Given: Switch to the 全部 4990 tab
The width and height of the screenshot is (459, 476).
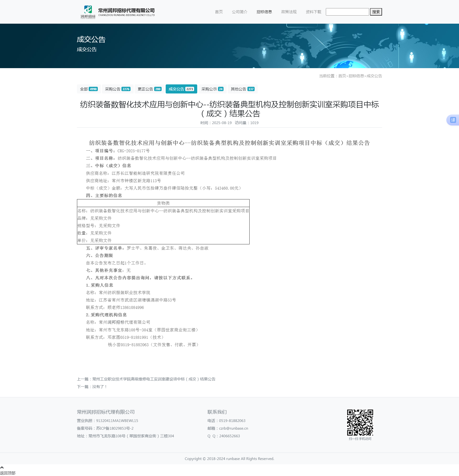Looking at the screenshot, I should tap(89, 89).
